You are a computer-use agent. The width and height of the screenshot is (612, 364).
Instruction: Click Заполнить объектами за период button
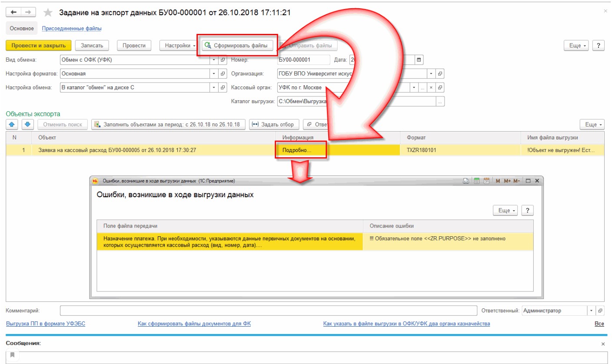tap(169, 124)
